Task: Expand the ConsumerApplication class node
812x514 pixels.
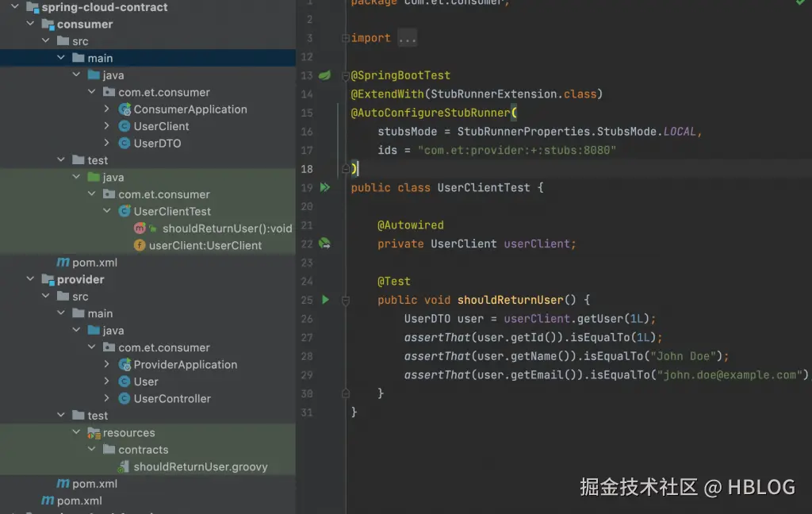Action: point(107,109)
